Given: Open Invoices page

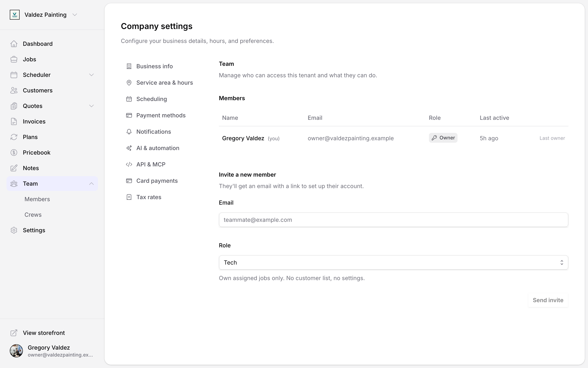Looking at the screenshot, I should point(52,121).
